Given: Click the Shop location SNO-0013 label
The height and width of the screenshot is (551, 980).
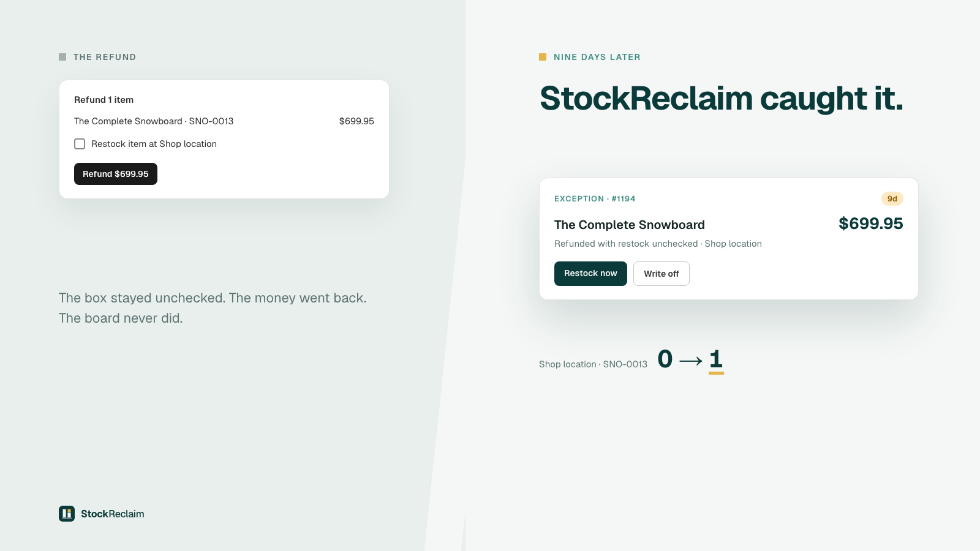Looking at the screenshot, I should (x=593, y=364).
